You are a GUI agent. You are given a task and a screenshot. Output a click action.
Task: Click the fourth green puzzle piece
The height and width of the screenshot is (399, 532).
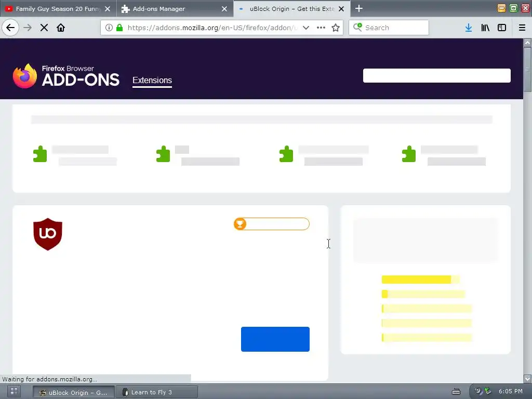click(409, 154)
